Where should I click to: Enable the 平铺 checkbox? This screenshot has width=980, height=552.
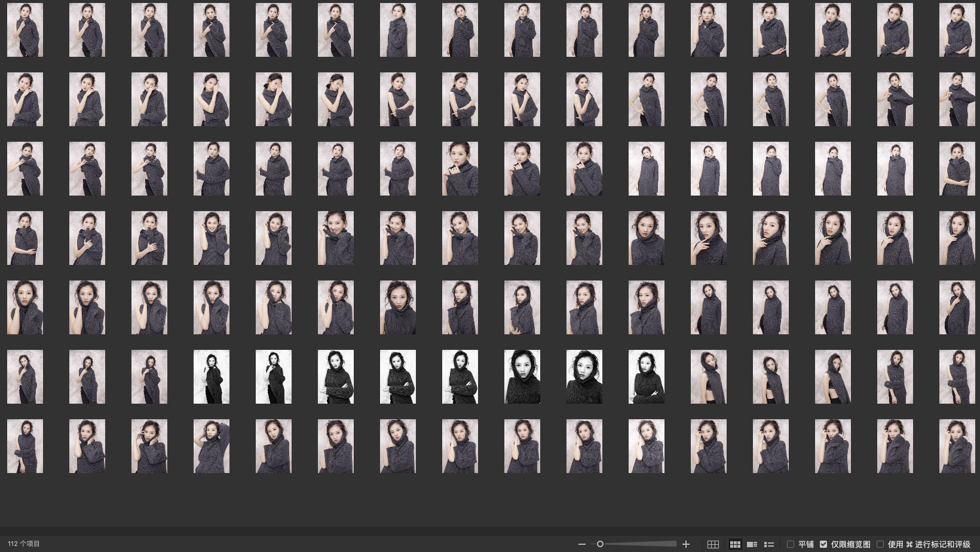click(x=791, y=544)
